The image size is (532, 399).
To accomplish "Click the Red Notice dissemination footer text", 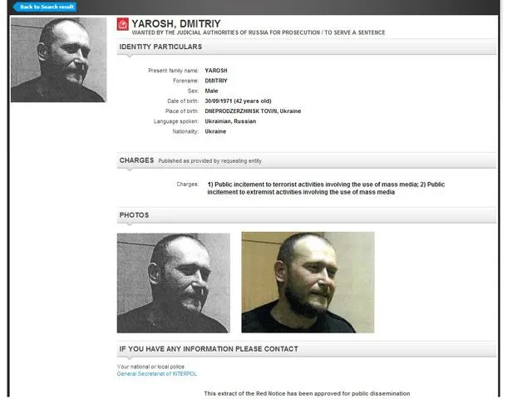I will coord(307,393).
